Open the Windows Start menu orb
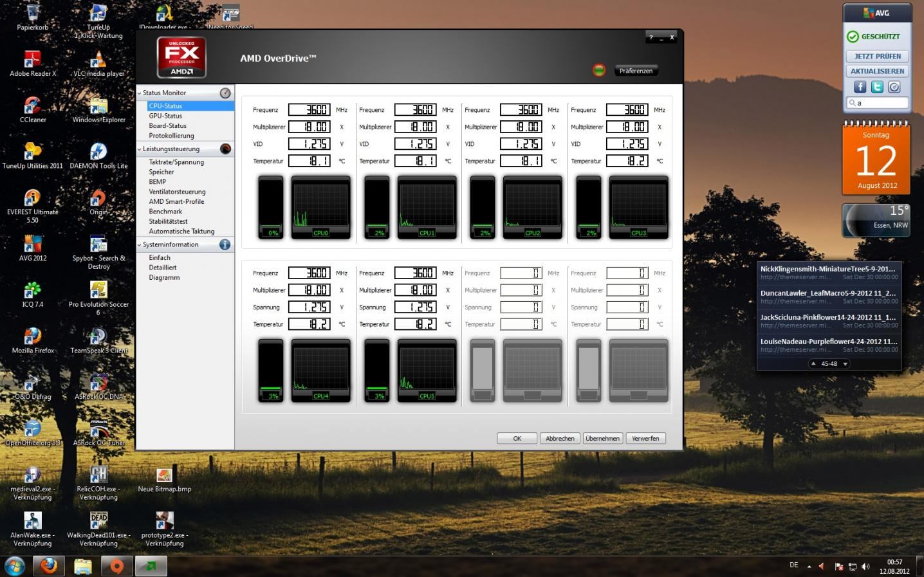The height and width of the screenshot is (577, 924). coord(14,566)
